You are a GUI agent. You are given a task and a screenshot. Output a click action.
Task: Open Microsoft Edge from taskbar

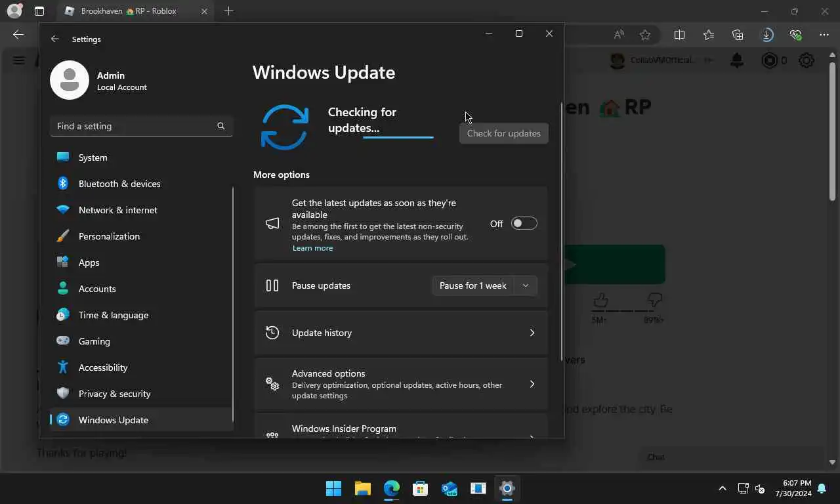pyautogui.click(x=391, y=488)
